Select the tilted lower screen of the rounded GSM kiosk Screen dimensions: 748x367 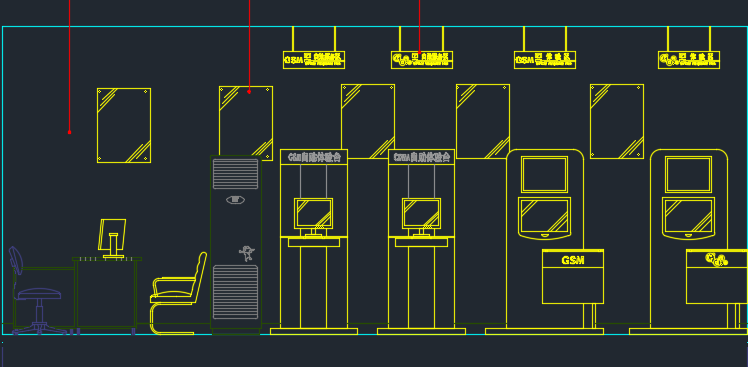coord(544,218)
